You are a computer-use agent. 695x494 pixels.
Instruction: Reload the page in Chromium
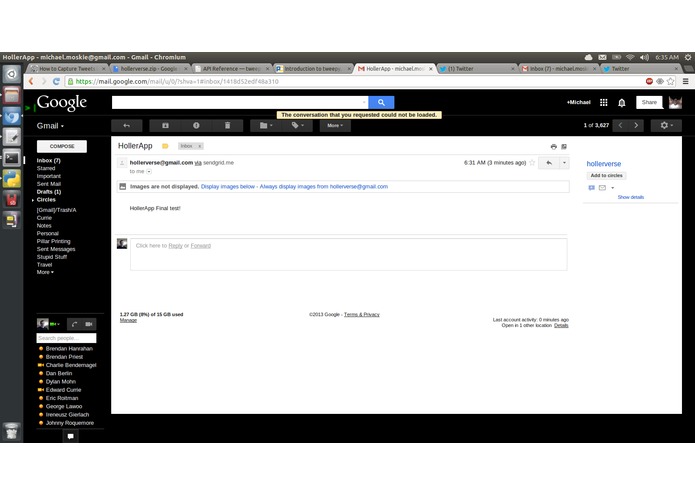pos(56,82)
